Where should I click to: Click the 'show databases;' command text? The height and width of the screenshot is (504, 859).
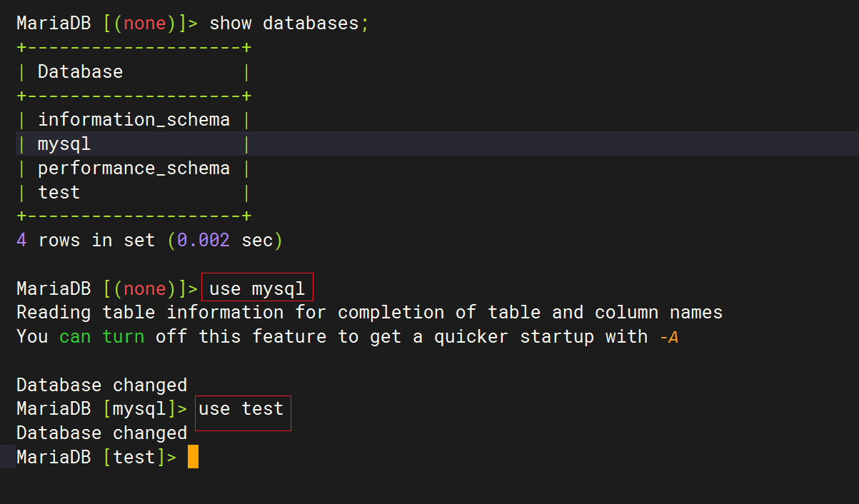[x=290, y=23]
